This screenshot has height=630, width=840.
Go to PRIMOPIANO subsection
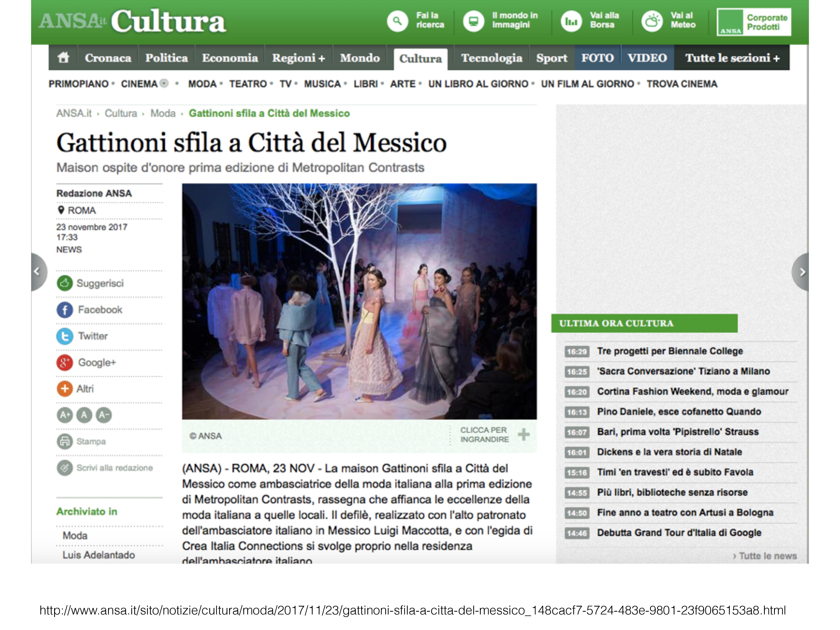click(x=79, y=84)
